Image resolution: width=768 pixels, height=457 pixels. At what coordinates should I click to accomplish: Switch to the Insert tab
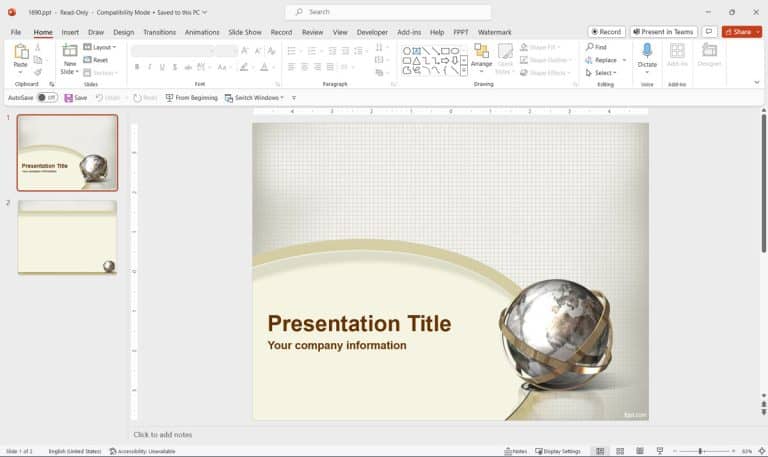(x=70, y=32)
